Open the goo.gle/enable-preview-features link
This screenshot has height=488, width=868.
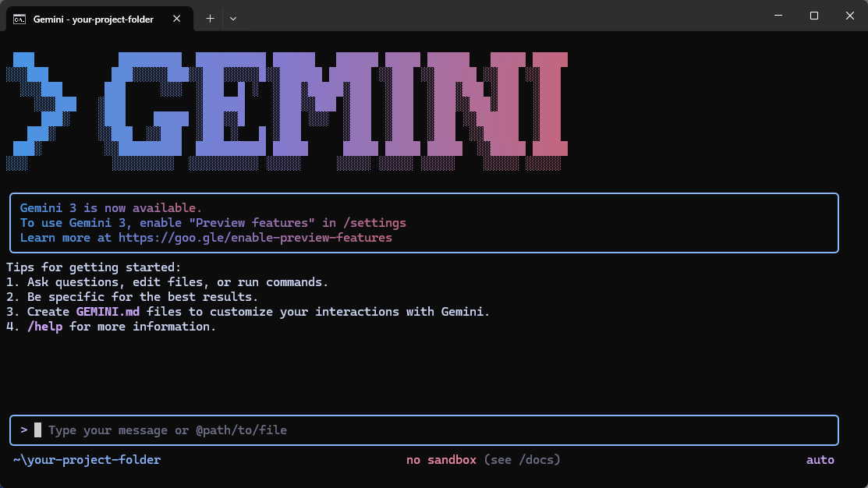point(255,237)
